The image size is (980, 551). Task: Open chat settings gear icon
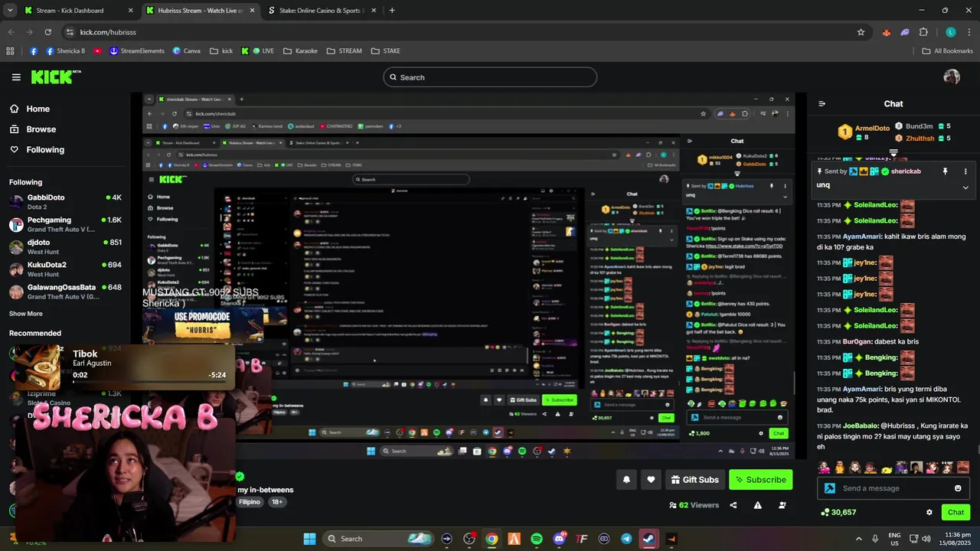[929, 513]
